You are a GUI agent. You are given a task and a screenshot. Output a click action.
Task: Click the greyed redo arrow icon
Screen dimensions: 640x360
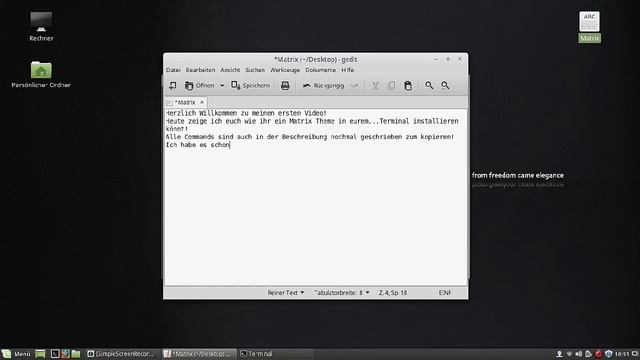point(354,85)
